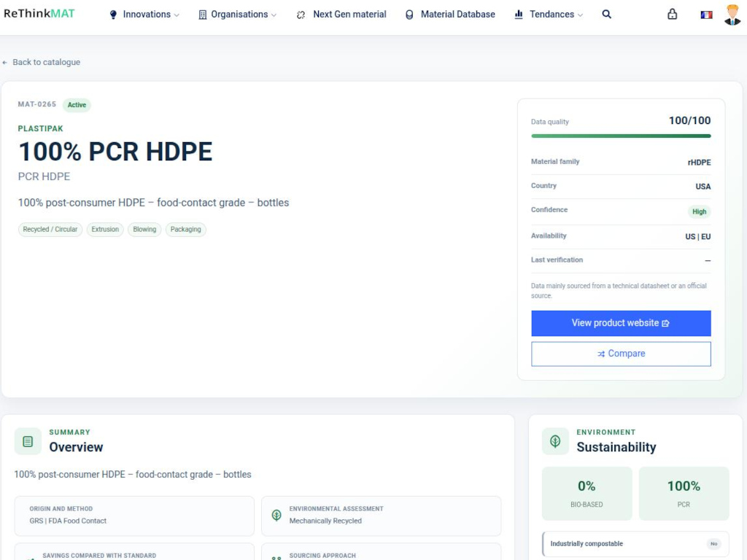This screenshot has height=560, width=747.
Task: Go to ReThinkMAT home logo
Action: pos(39,13)
